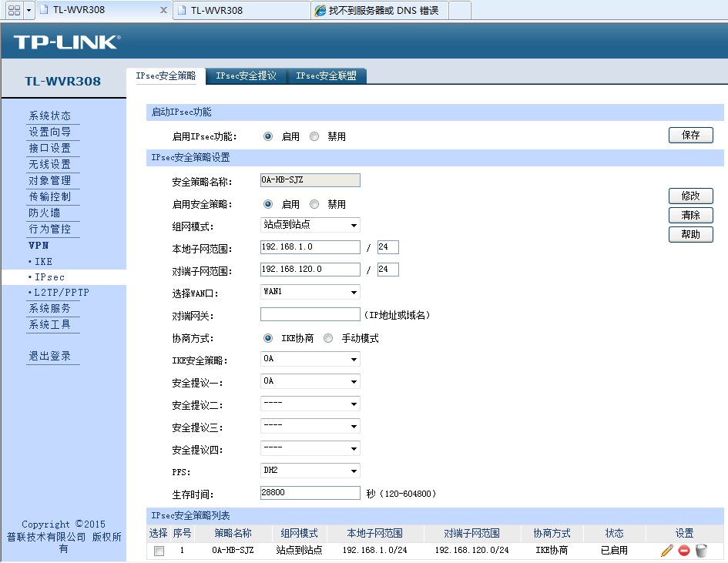Choose IKE协商 negotiation mode
Image resolution: width=728 pixels, height=563 pixels.
pos(268,338)
